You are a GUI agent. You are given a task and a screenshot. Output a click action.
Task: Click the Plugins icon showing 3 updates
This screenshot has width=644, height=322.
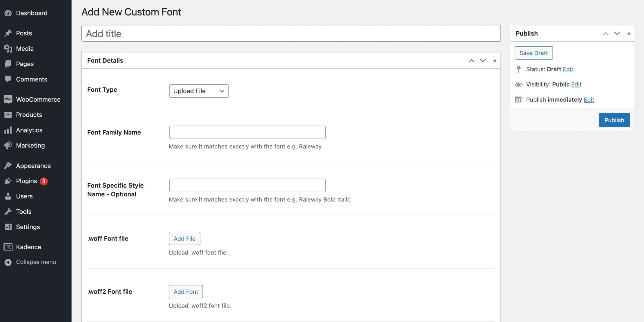click(x=8, y=181)
